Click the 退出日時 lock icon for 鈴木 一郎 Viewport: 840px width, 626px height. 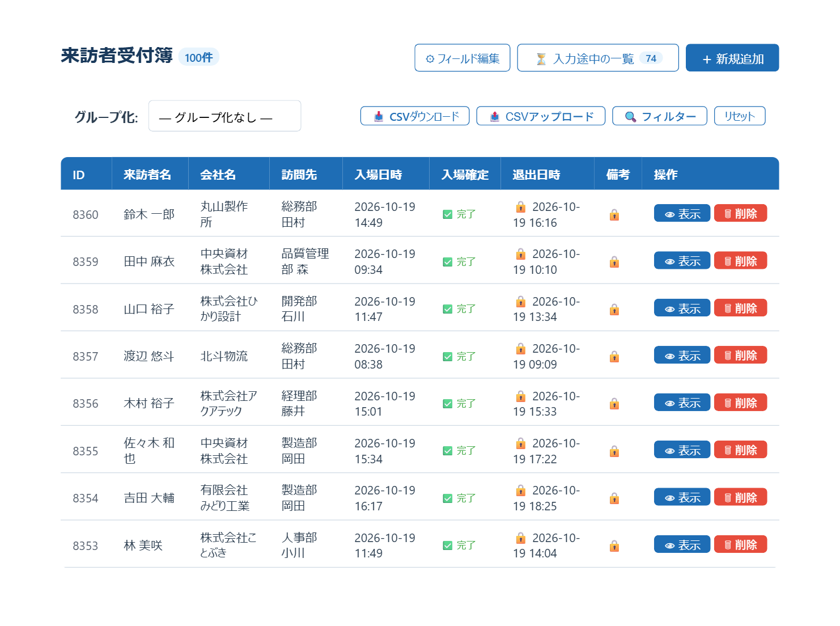(x=520, y=206)
